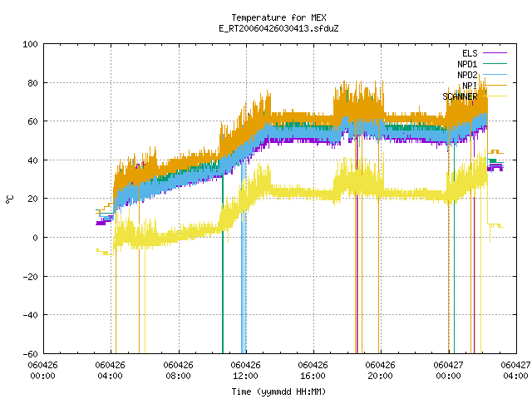Click the chart title 'Temperature for MEX'
This screenshot has width=532, height=399.
pos(278,17)
